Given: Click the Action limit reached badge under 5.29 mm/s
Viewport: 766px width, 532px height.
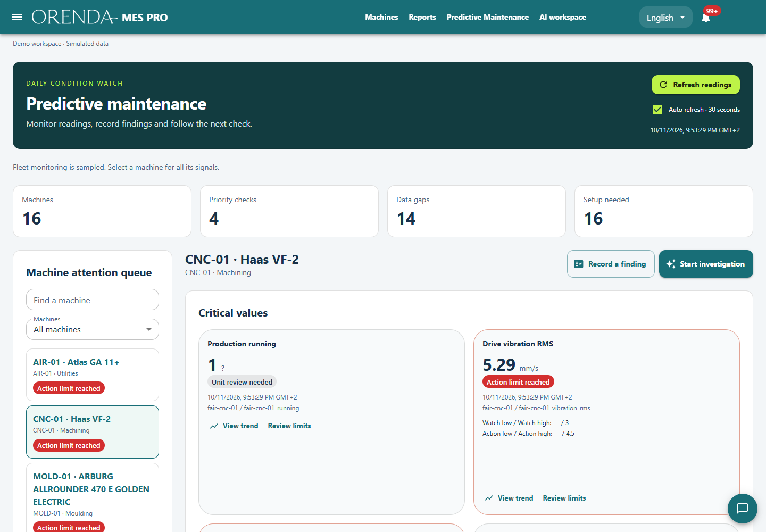Looking at the screenshot, I should coord(518,382).
